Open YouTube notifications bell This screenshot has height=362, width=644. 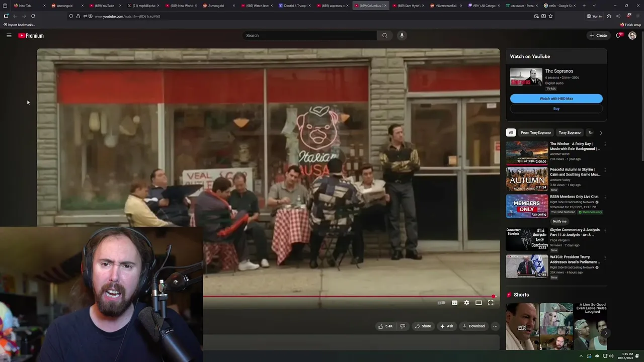(618, 36)
